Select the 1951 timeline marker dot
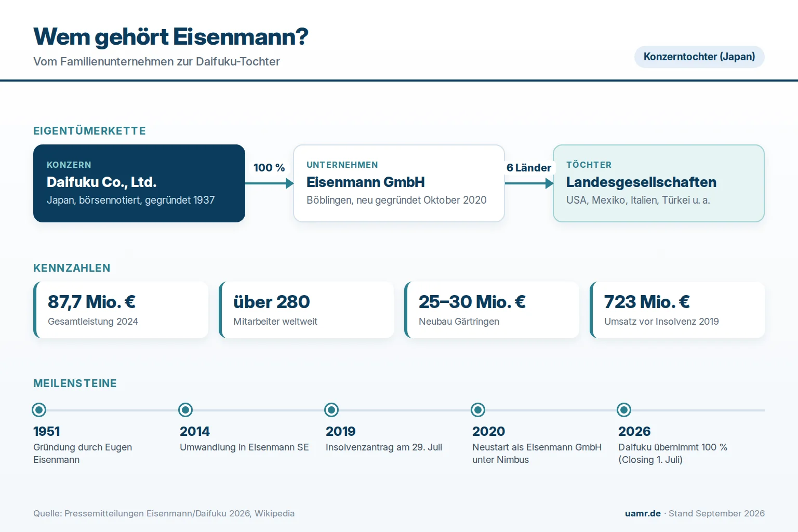Image resolution: width=798 pixels, height=532 pixels. pyautogui.click(x=39, y=410)
